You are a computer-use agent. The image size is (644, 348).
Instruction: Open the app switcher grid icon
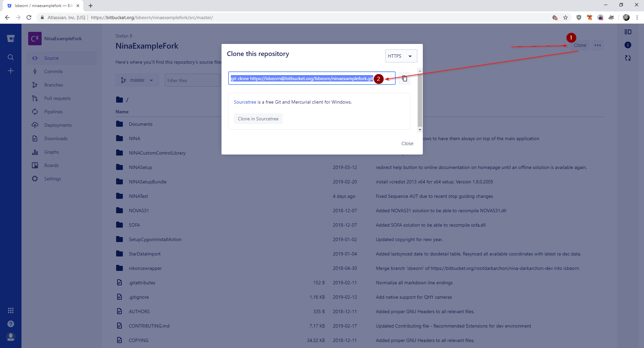click(x=11, y=310)
